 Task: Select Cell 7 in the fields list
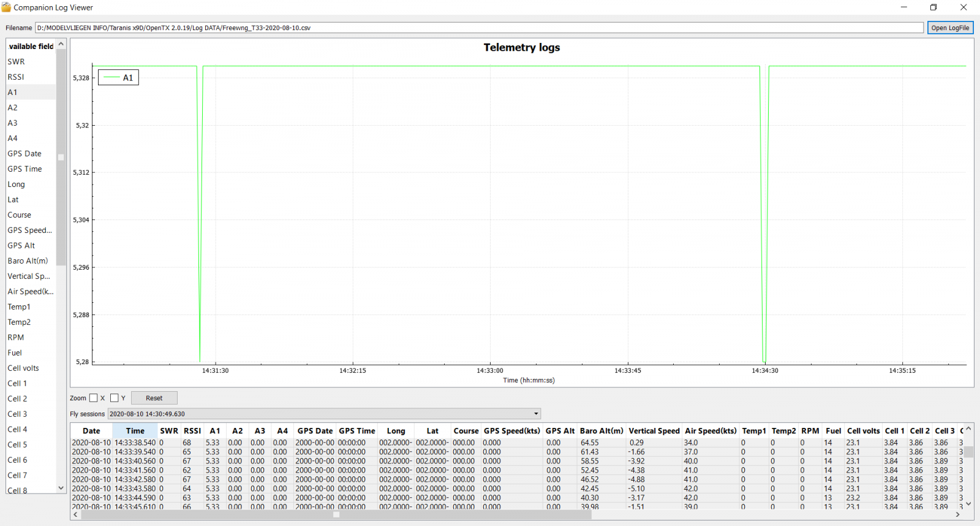tap(31, 475)
